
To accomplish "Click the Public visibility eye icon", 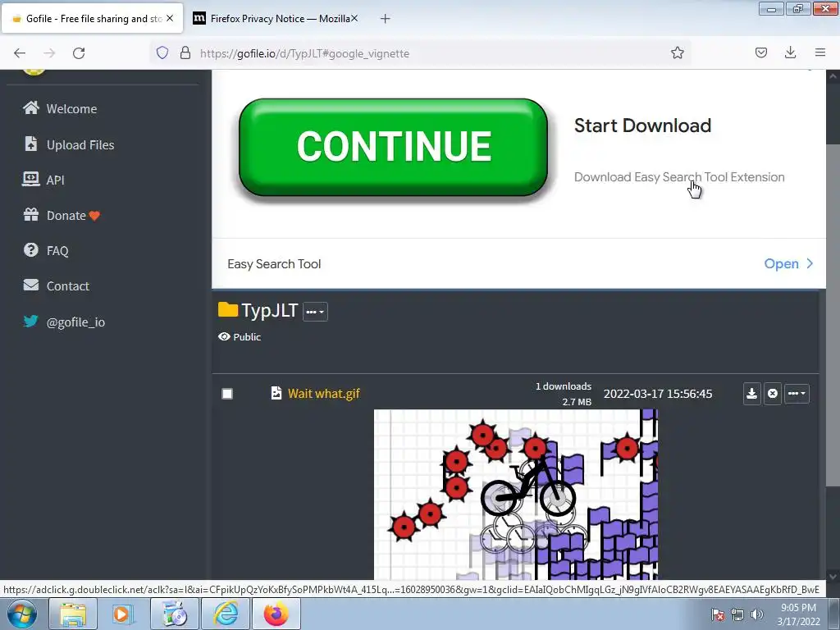I will tap(224, 336).
